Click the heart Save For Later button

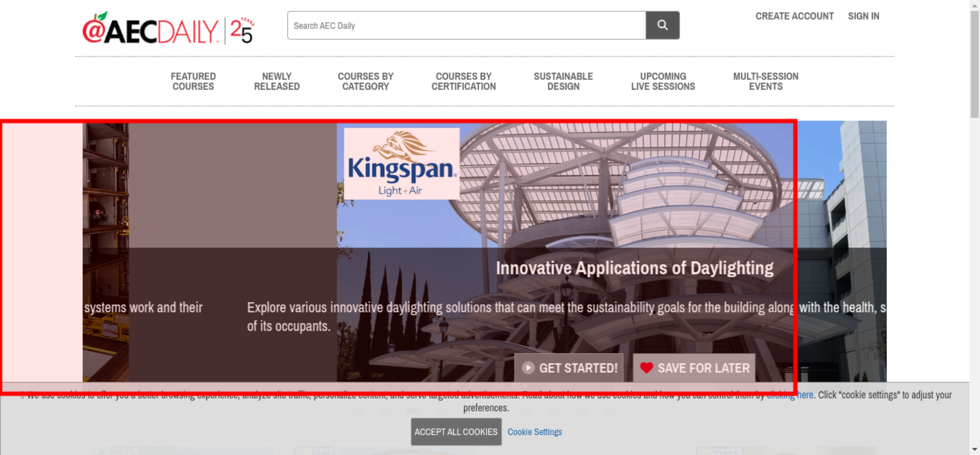694,368
